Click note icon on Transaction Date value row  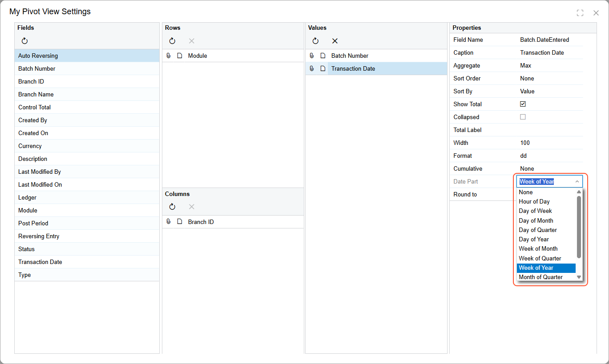point(323,68)
